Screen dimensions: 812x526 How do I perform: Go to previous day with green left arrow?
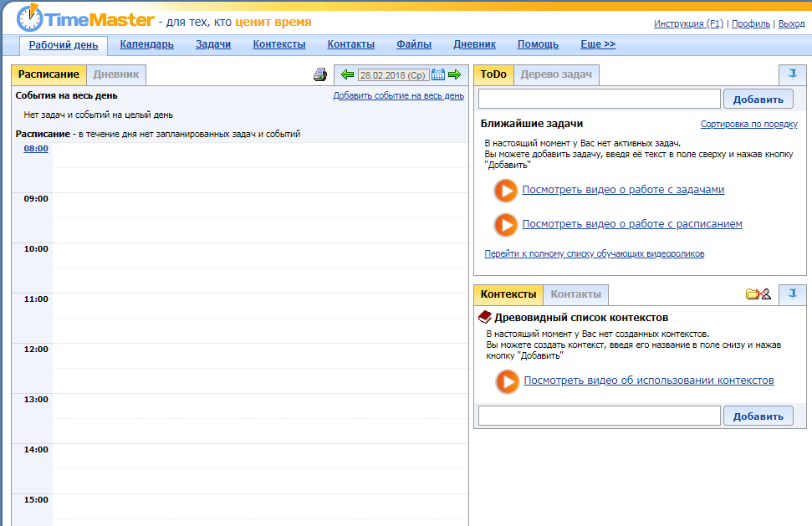click(348, 74)
